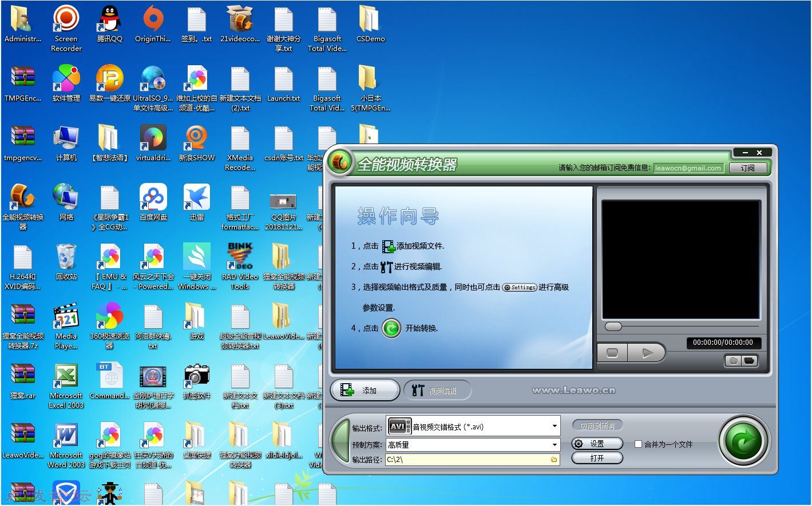Open 易数一键还原 desktop icon
Image resolution: width=812 pixels, height=506 pixels.
(110, 83)
